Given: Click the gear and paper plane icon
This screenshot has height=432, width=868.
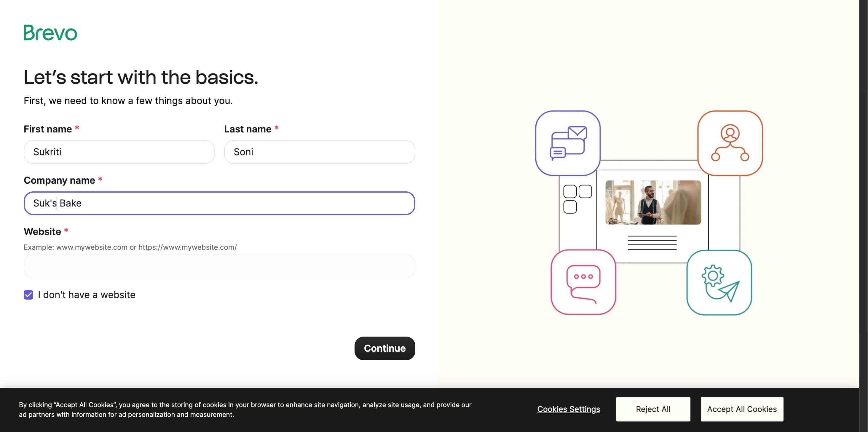Looking at the screenshot, I should click(719, 282).
